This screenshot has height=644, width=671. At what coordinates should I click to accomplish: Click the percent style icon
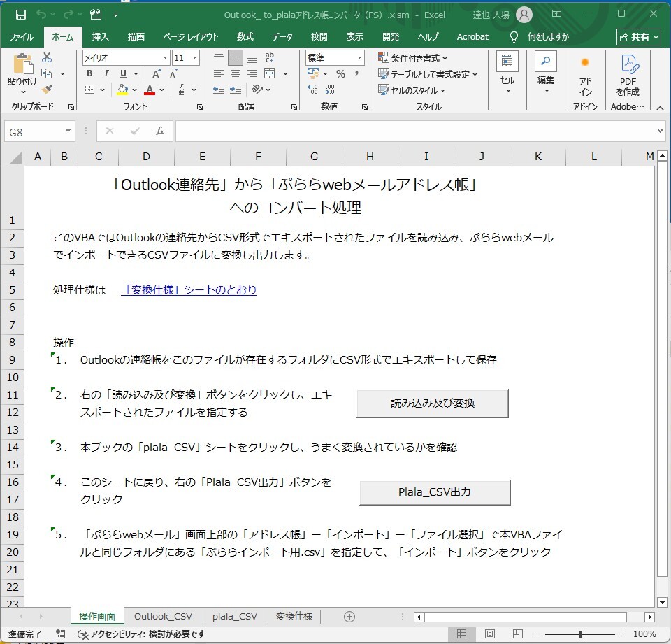click(x=340, y=73)
